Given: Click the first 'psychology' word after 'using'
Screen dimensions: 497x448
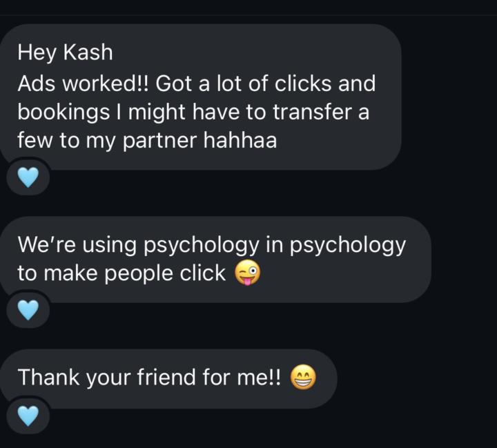Looking at the screenshot, I should pyautogui.click(x=202, y=245).
